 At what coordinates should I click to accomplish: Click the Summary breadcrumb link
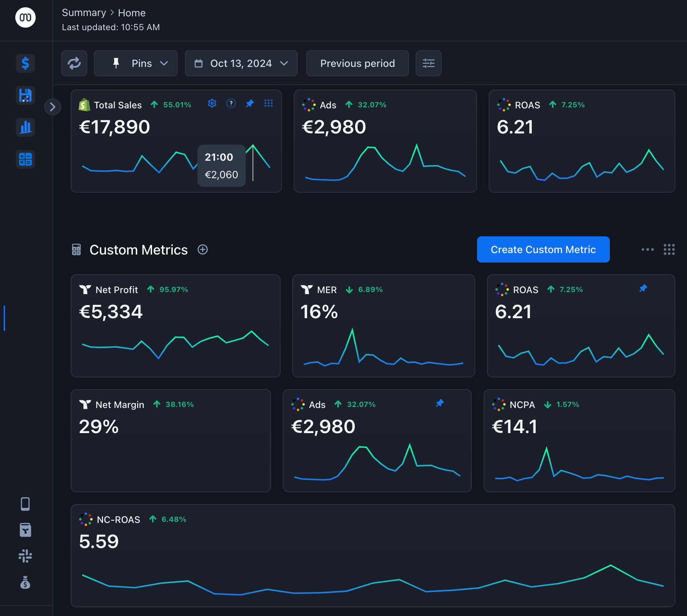coord(84,13)
